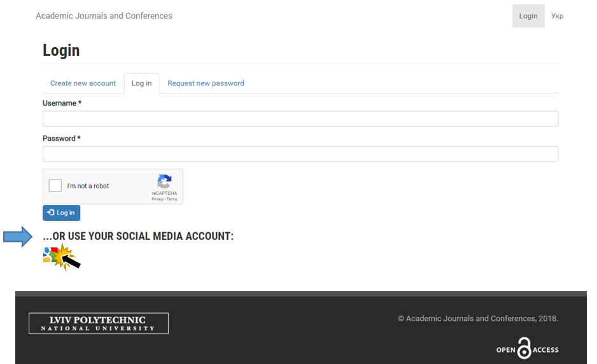Click the reCAPTCHA logo icon
597x364 pixels.
click(x=164, y=181)
